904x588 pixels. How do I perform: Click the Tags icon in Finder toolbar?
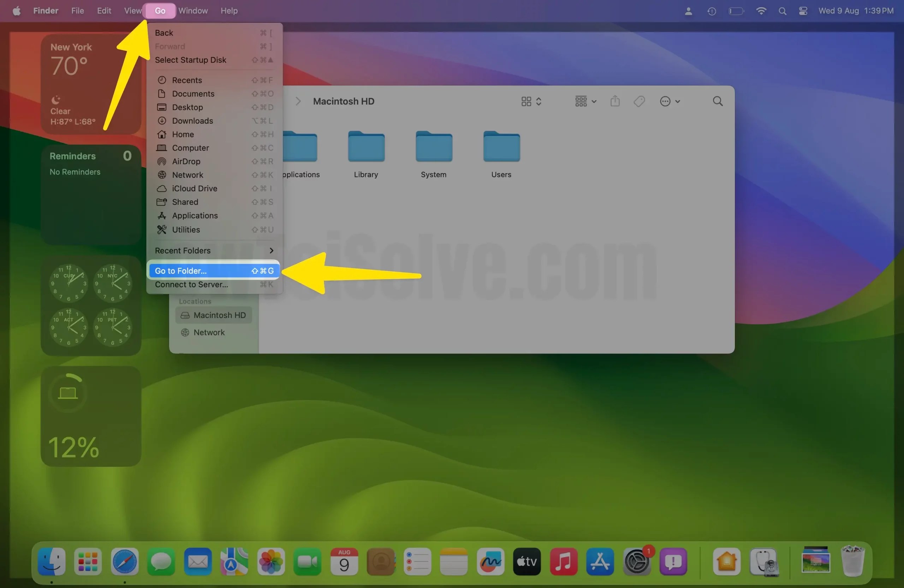(x=639, y=101)
